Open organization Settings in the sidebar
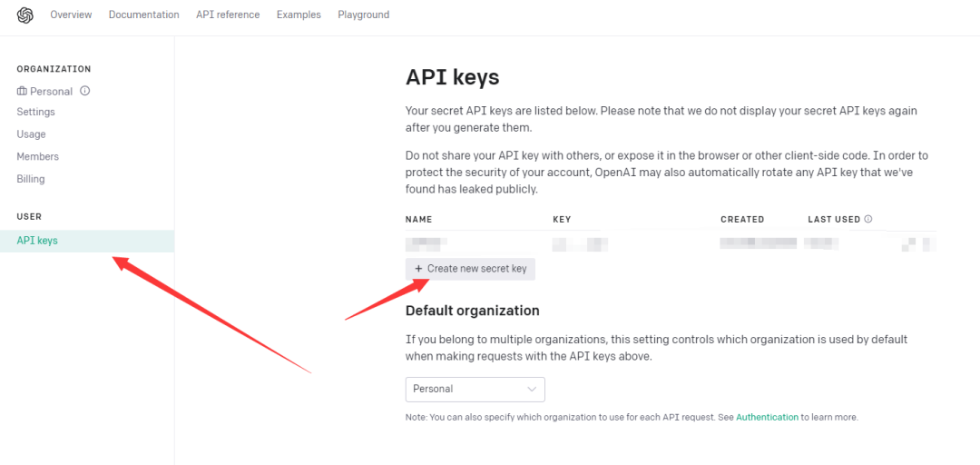 click(35, 112)
